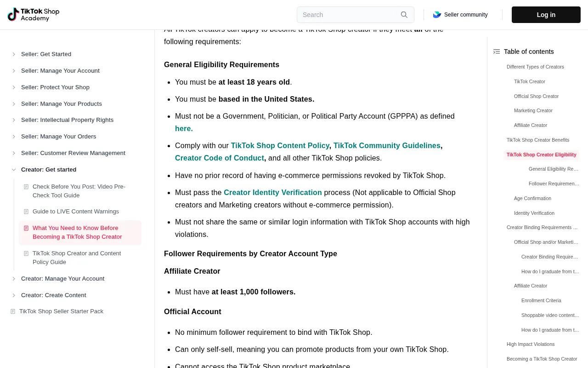The width and height of the screenshot is (588, 368).
Task: Click document icon beside Guide to LIVE Content Warnings
Action: tap(26, 212)
